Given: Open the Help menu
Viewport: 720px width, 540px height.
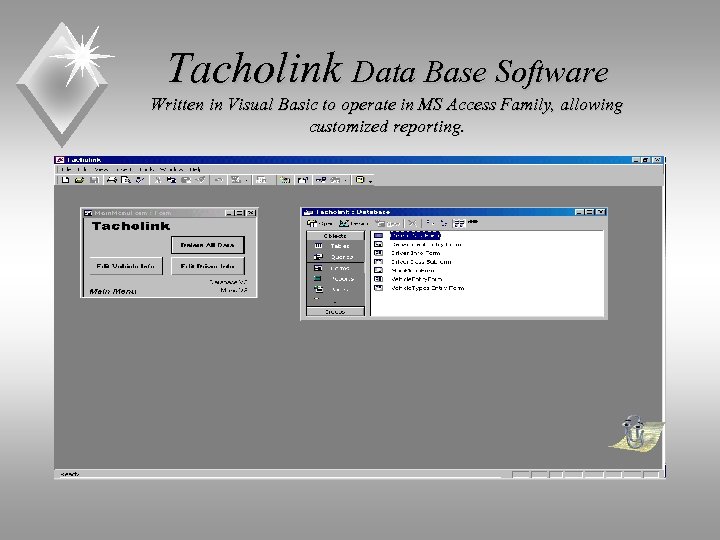Looking at the screenshot, I should pos(195,169).
